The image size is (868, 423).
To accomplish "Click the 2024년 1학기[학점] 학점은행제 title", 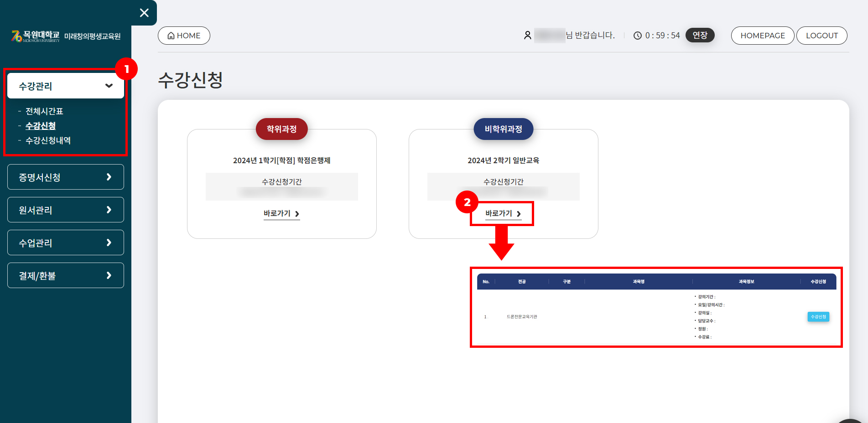I will 281,160.
